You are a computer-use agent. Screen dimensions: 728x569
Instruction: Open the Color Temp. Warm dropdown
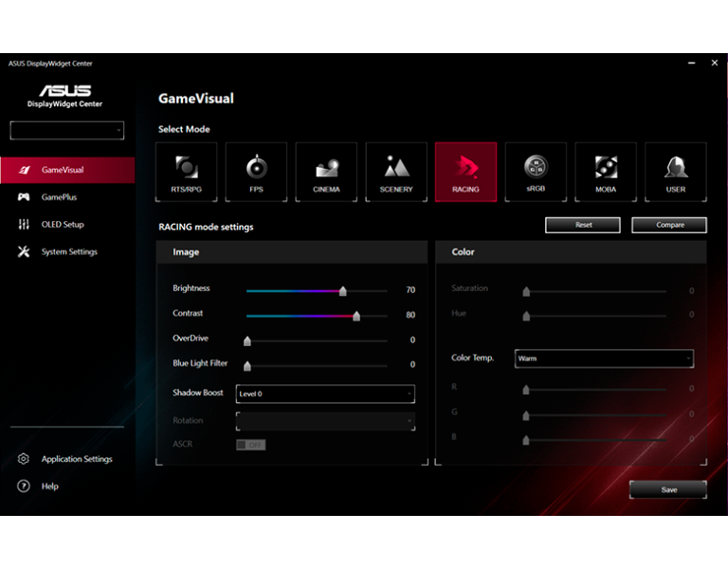coord(604,358)
